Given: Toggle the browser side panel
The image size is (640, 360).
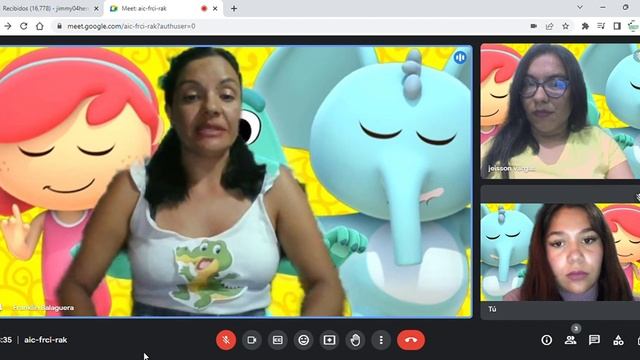Looking at the screenshot, I should tap(617, 26).
